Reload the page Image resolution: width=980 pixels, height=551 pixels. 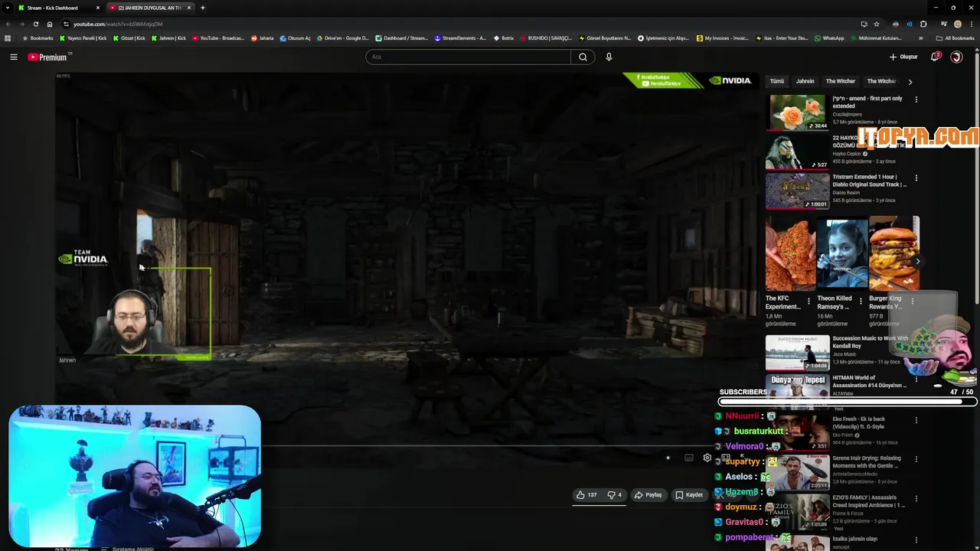pos(35,24)
